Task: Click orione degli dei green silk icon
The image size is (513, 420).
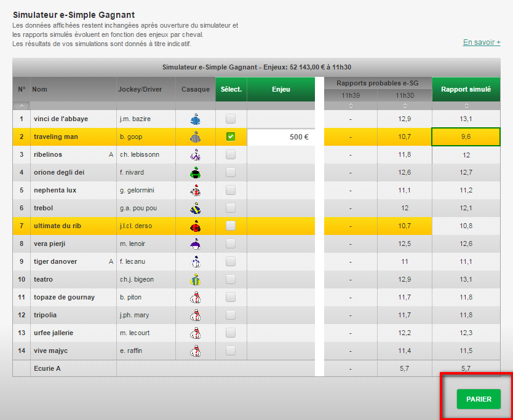Action: point(196,172)
